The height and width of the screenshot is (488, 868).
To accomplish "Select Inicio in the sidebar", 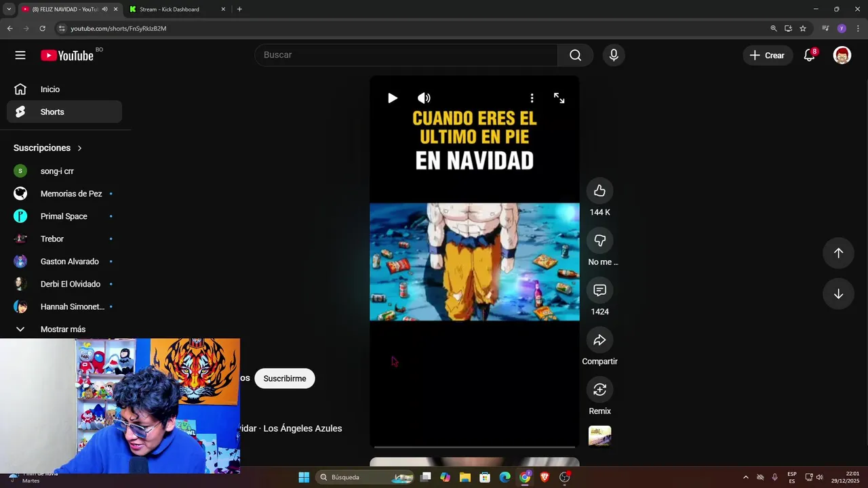I will (64, 89).
